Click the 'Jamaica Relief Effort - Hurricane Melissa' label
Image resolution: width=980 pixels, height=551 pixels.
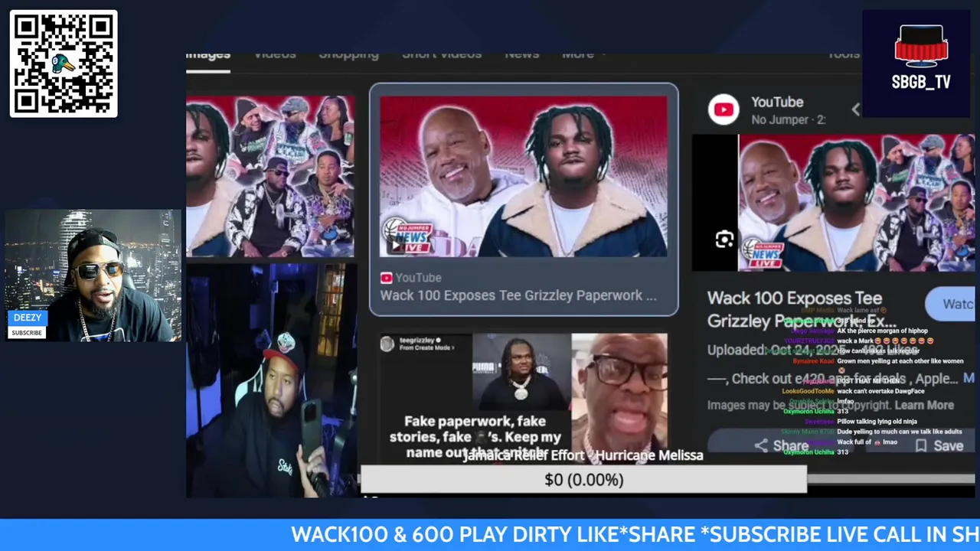tap(583, 455)
